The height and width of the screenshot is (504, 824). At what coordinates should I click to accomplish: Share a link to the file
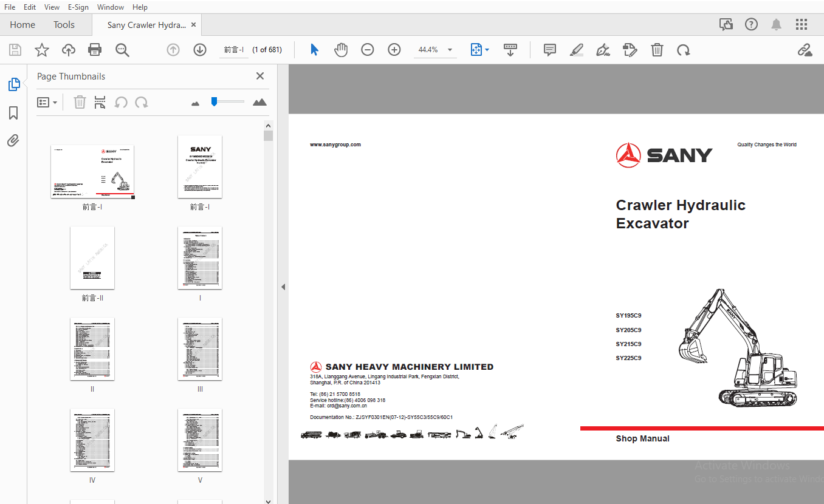click(805, 50)
